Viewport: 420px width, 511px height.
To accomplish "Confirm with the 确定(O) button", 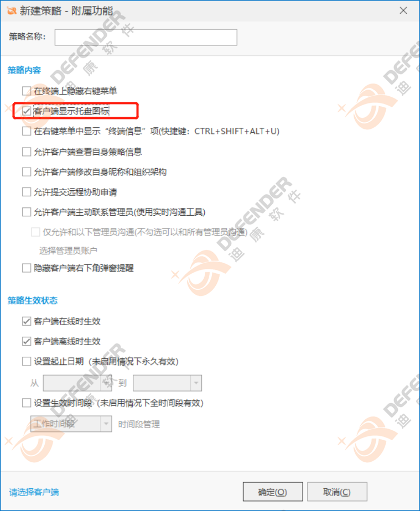I will click(273, 492).
